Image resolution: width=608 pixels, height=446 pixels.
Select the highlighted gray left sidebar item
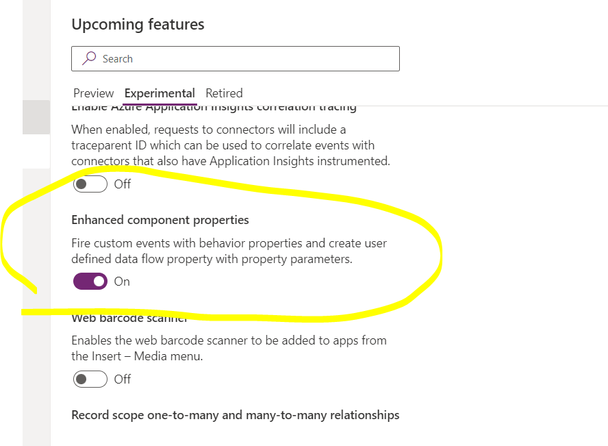pos(36,117)
